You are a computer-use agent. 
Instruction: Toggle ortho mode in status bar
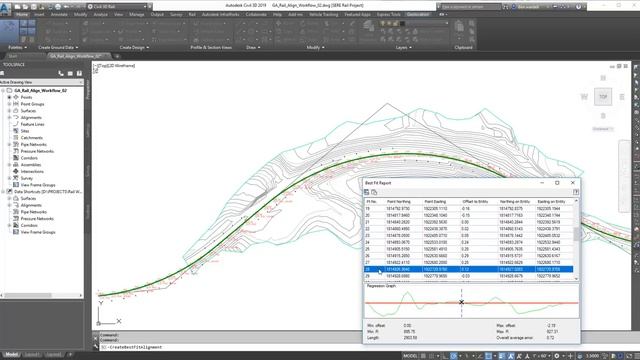tap(445, 356)
